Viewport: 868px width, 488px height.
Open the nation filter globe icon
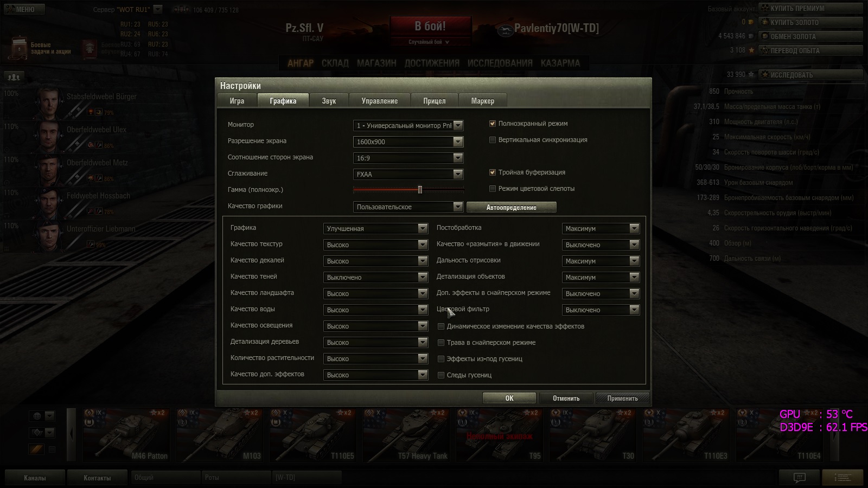pyautogui.click(x=37, y=416)
